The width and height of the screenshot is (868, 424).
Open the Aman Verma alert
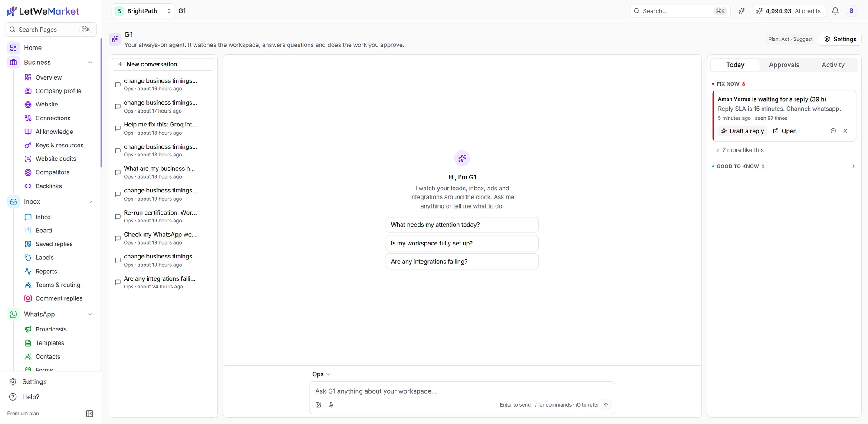pos(785,131)
